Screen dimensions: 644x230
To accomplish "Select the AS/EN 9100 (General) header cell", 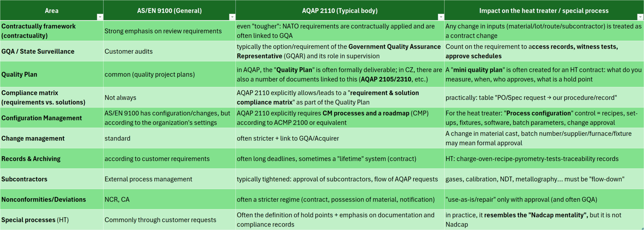I will 169,10.
